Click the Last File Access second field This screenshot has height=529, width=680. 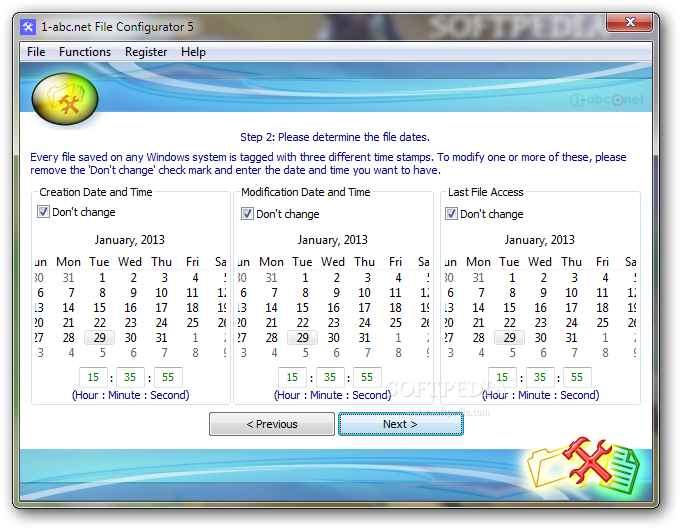[577, 377]
